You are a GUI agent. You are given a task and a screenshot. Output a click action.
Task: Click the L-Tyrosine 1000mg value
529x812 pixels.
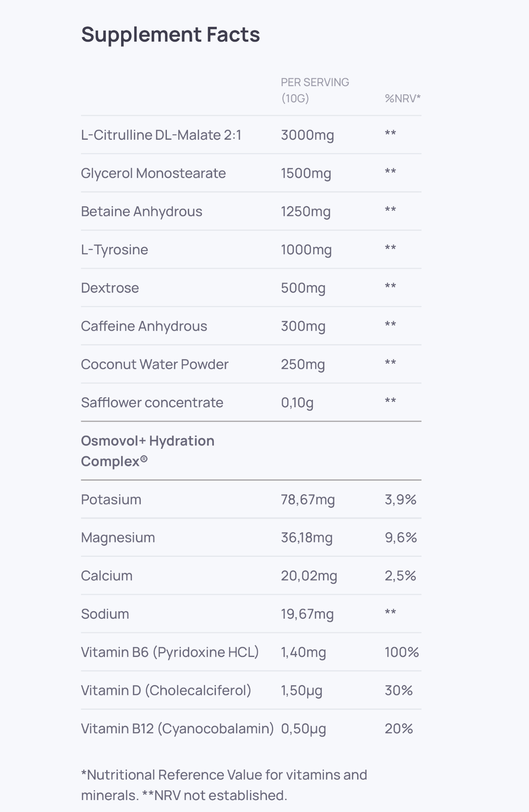pos(306,250)
